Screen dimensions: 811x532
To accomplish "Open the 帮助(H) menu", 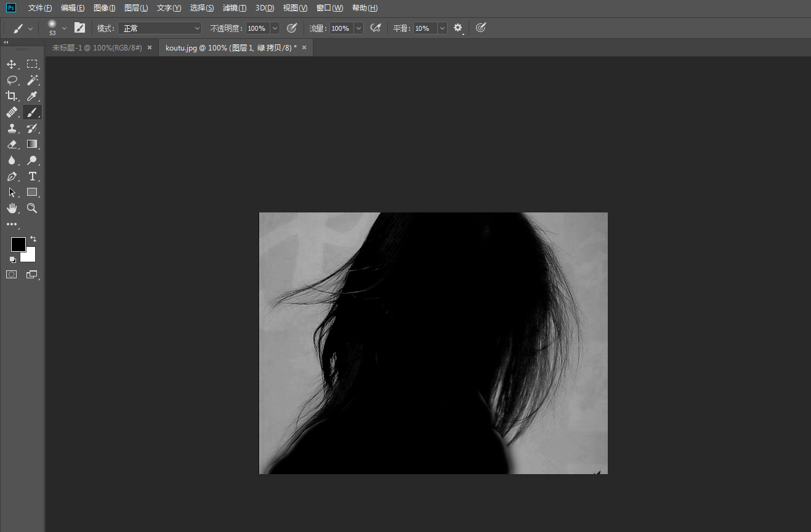I will [365, 8].
